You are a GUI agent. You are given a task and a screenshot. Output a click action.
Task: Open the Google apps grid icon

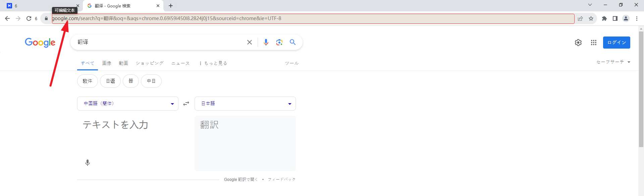594,43
